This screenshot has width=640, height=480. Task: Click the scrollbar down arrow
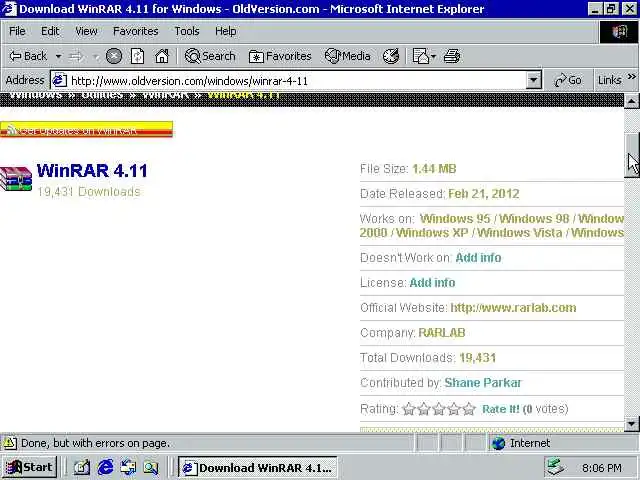tap(631, 424)
